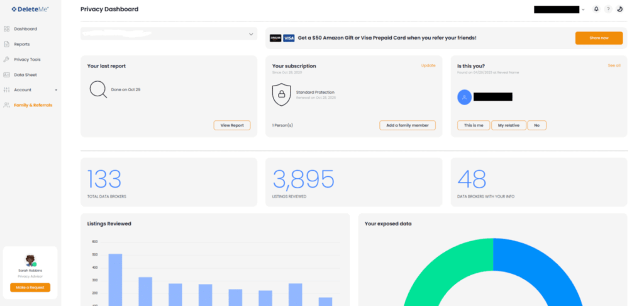Click the Done on Oct 29 text
Viewport: 644px width, 306px height.
[126, 89]
